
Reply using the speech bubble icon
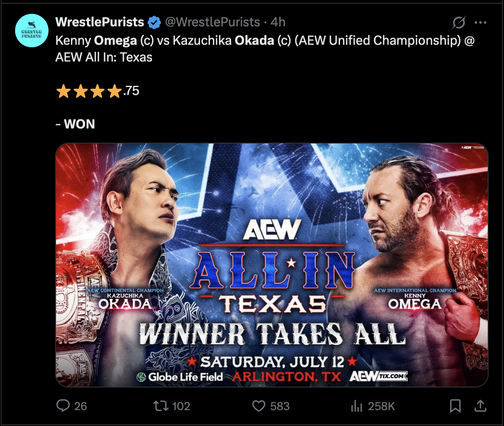pyautogui.click(x=63, y=405)
